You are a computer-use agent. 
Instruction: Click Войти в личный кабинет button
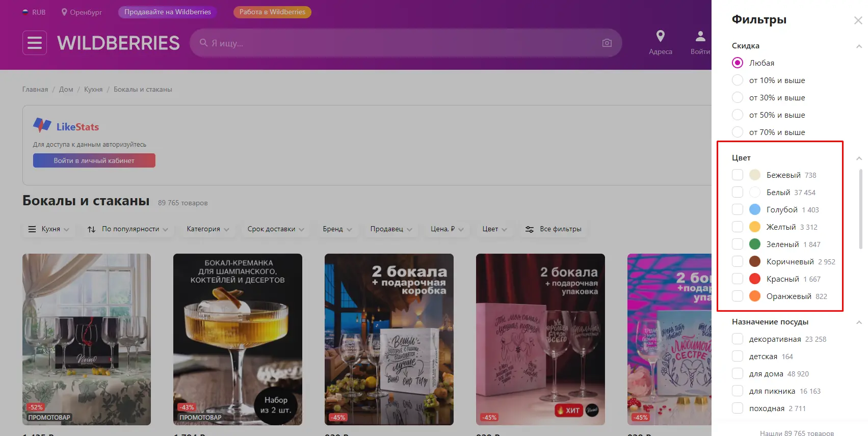pyautogui.click(x=94, y=160)
